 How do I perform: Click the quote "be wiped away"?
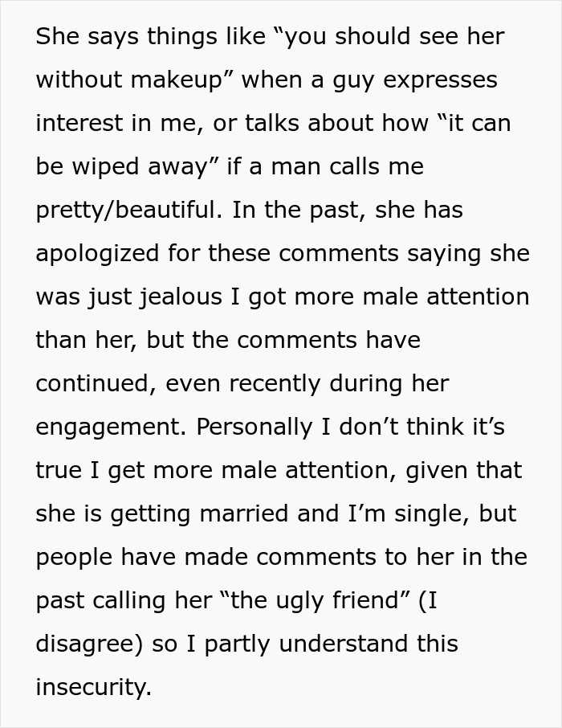coord(121,166)
